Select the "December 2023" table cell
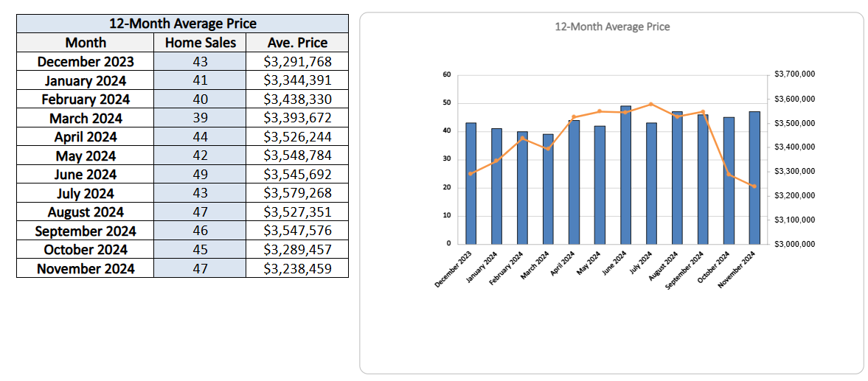Screen dimensions: 868x381 86,61
